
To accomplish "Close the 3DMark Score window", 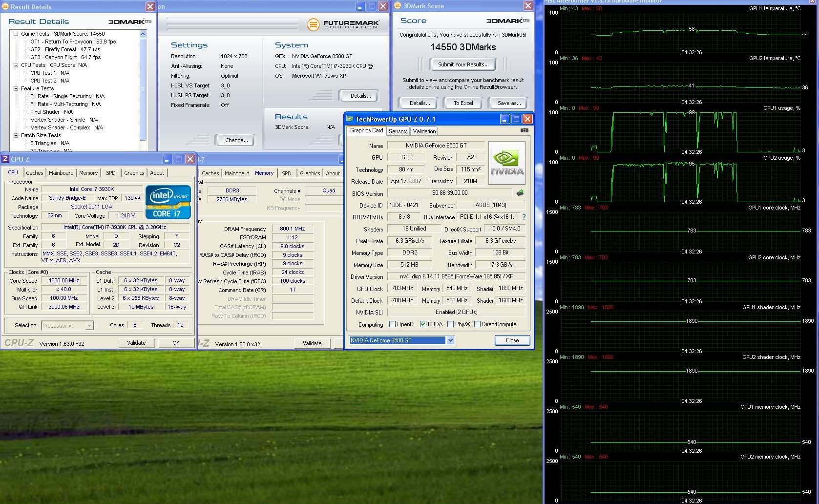I will (528, 5).
